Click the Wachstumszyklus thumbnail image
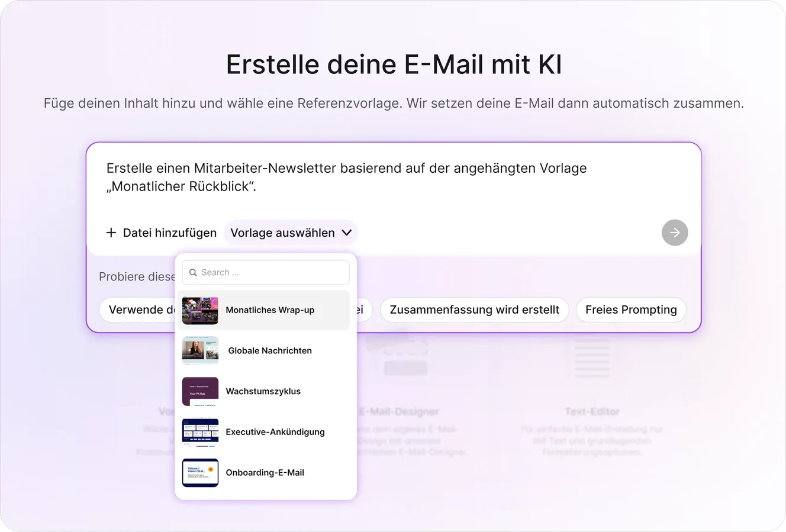Image resolution: width=786 pixels, height=532 pixels. [200, 392]
